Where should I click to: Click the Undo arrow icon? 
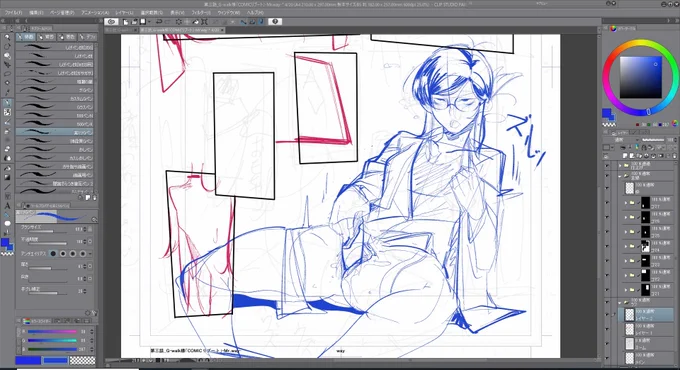(159, 21)
